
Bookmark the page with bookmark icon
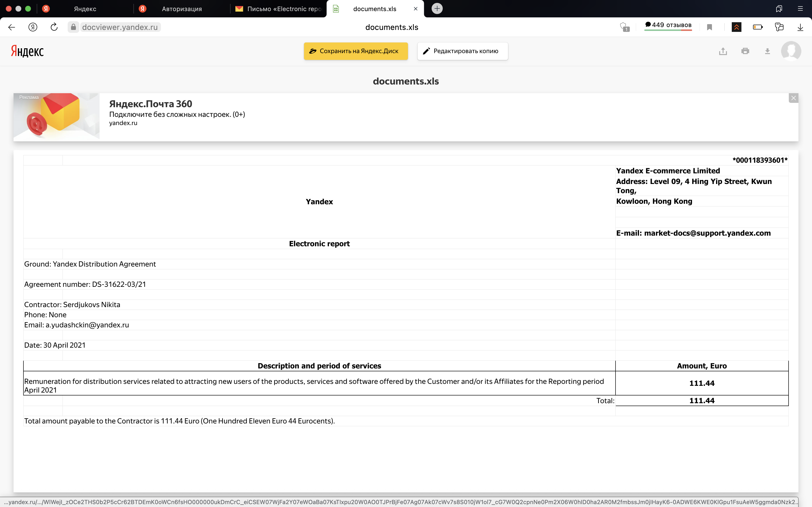(x=709, y=27)
